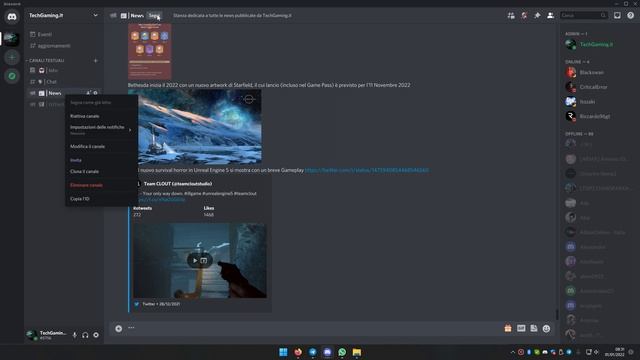The height and width of the screenshot is (360, 640).
Task: Open Discord home via logo icon
Action: [12, 17]
